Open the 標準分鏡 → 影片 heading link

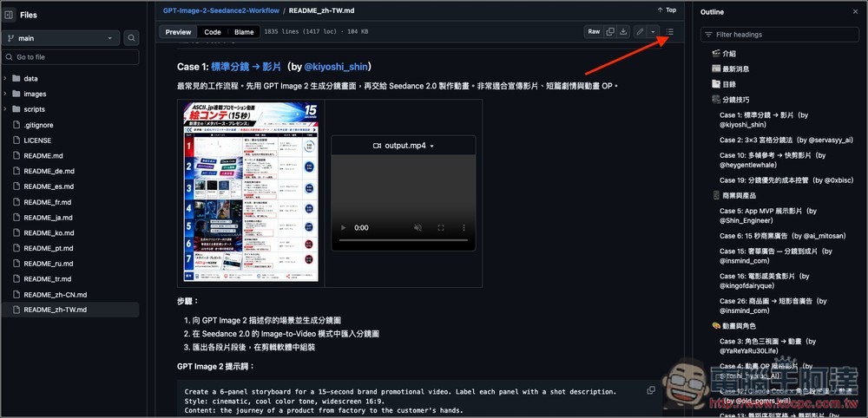tap(246, 67)
